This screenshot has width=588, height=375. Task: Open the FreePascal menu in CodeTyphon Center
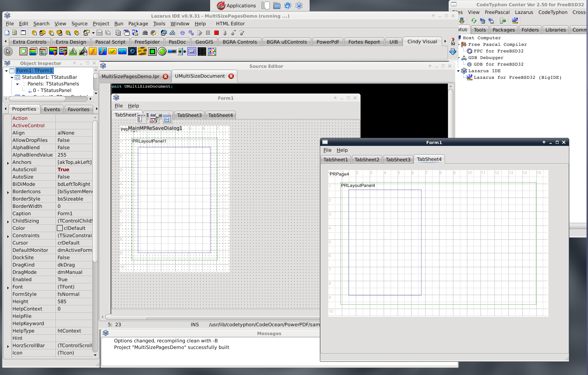point(497,12)
